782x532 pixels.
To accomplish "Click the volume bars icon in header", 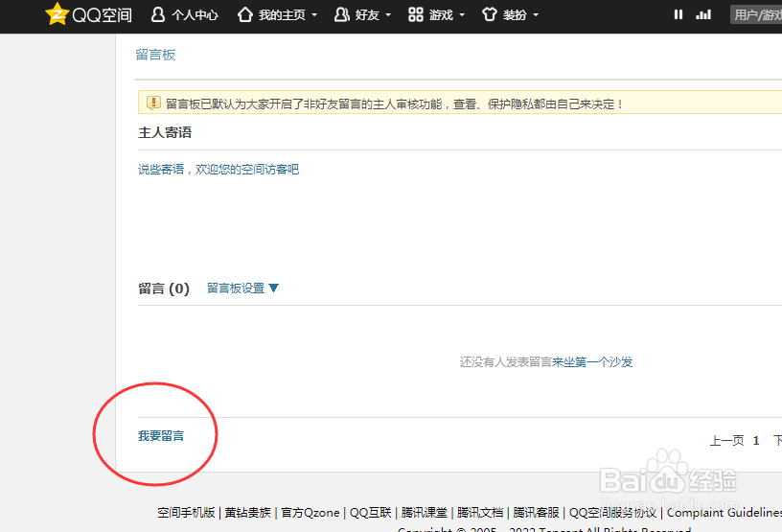I will click(703, 15).
